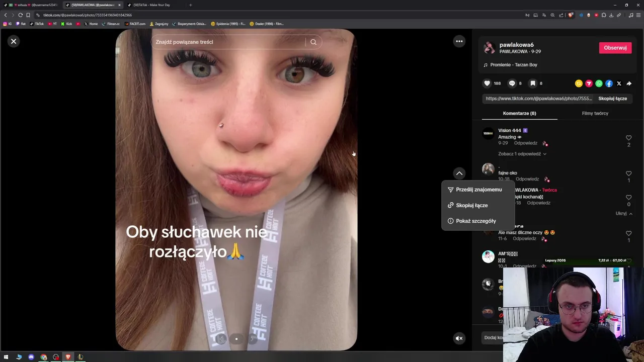This screenshot has height=362, width=644.
Task: Open the pawlakowa6 profile avatar
Action: coord(489,48)
